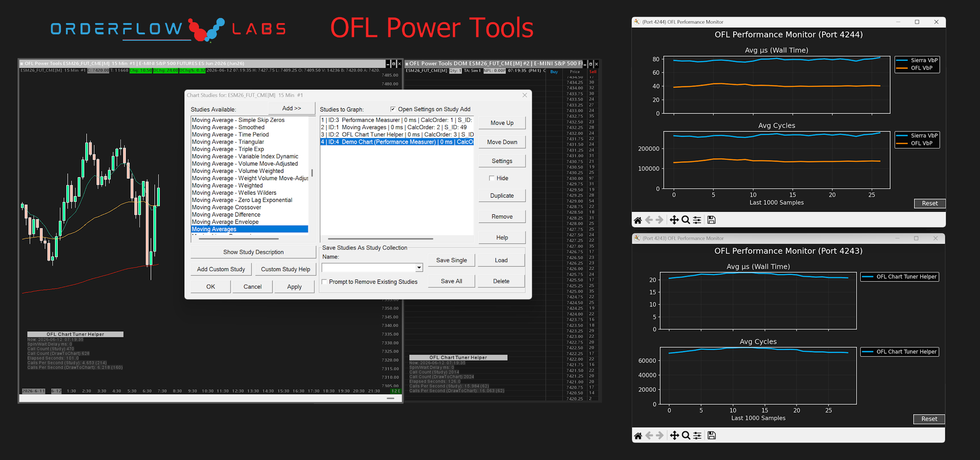Select Moving Average Crossover in available studies

click(x=250, y=207)
